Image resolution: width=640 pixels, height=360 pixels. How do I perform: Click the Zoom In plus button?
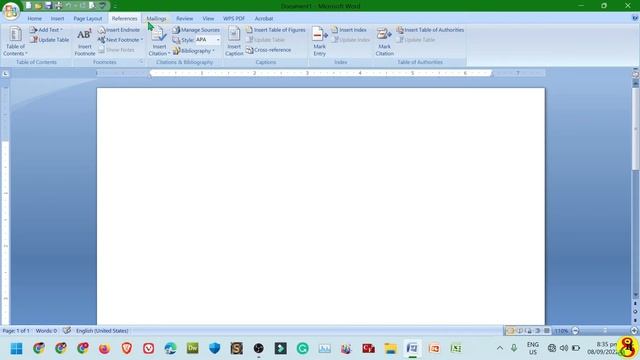pyautogui.click(x=634, y=331)
